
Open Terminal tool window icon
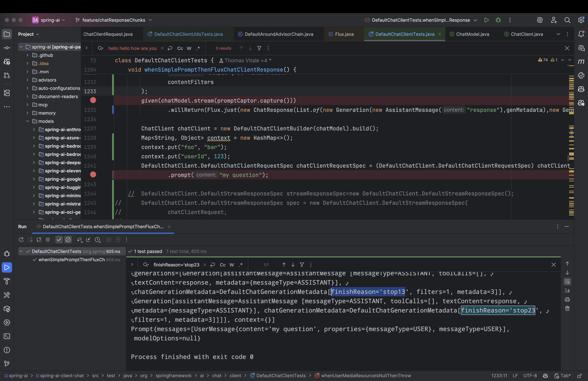pos(7,336)
